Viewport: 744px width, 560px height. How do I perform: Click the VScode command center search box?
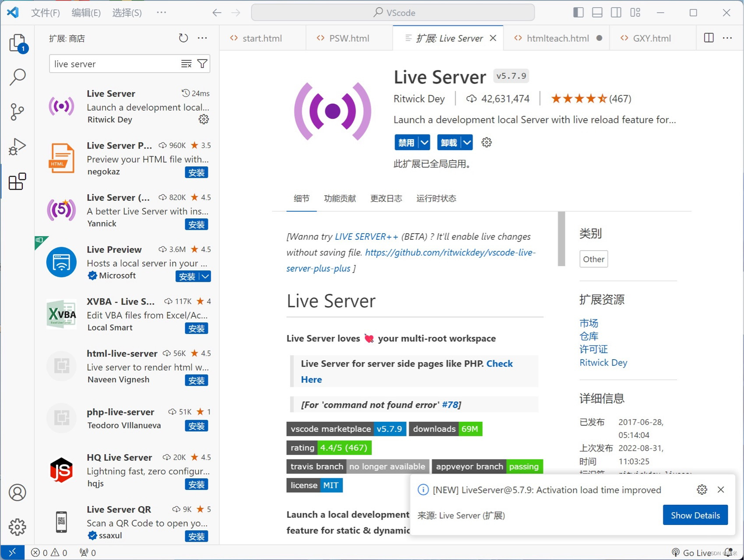393,13
